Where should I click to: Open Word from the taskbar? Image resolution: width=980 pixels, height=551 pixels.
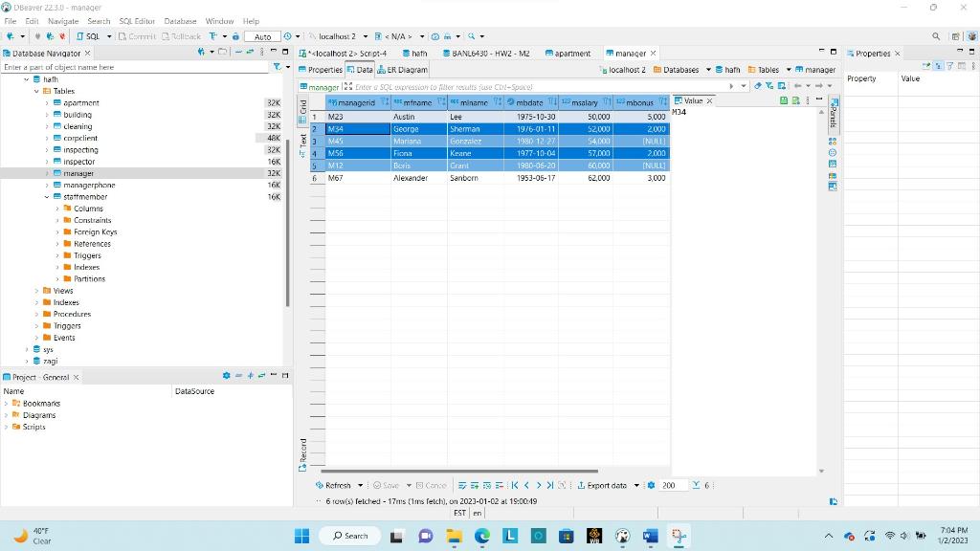coord(650,536)
